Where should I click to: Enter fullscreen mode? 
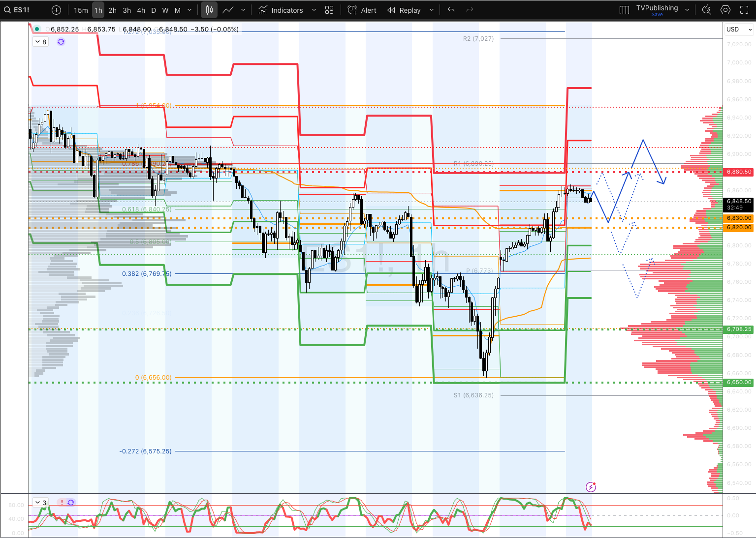(744, 10)
